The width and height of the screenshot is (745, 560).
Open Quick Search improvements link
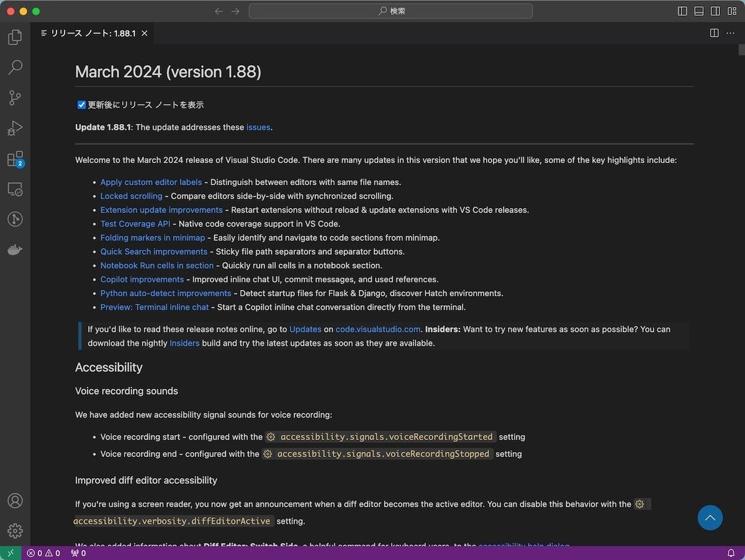154,251
